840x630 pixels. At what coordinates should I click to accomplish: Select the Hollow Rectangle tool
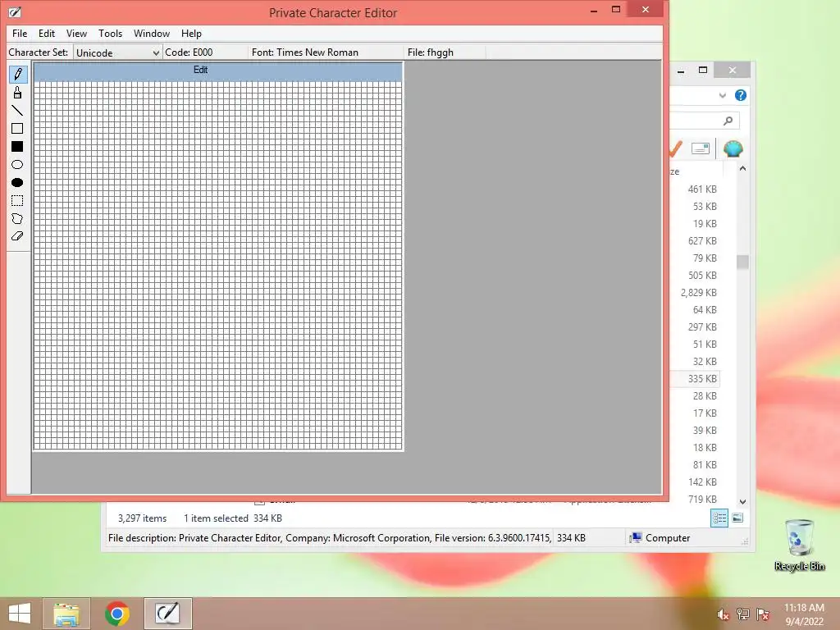[18, 129]
